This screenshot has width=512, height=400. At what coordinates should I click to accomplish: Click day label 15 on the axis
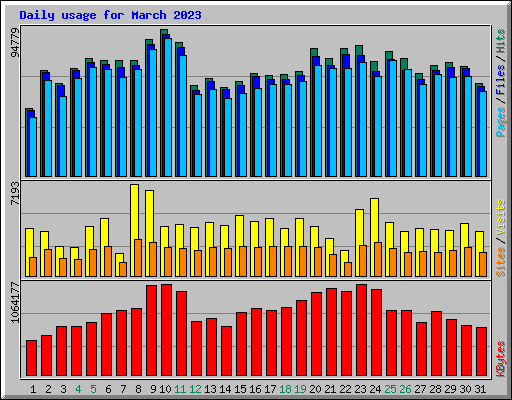(240, 389)
